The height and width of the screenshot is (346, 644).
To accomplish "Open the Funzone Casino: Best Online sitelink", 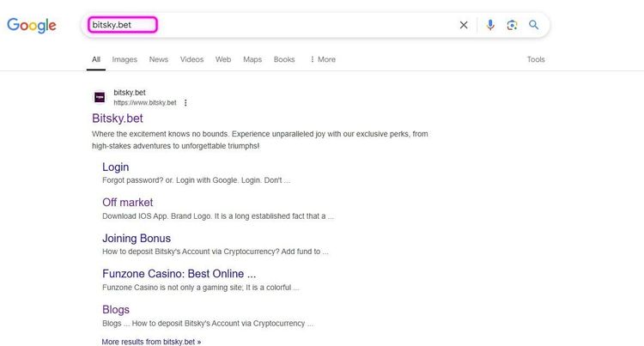I will (x=179, y=274).
